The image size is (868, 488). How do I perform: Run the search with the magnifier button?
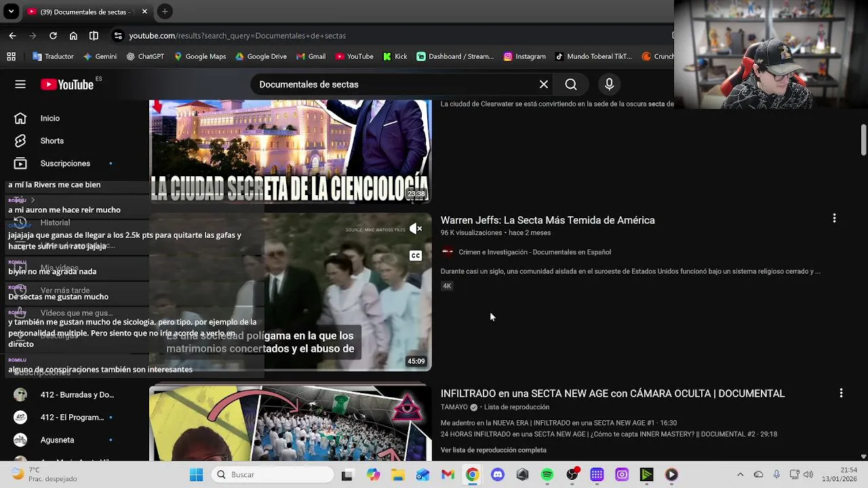tap(571, 84)
